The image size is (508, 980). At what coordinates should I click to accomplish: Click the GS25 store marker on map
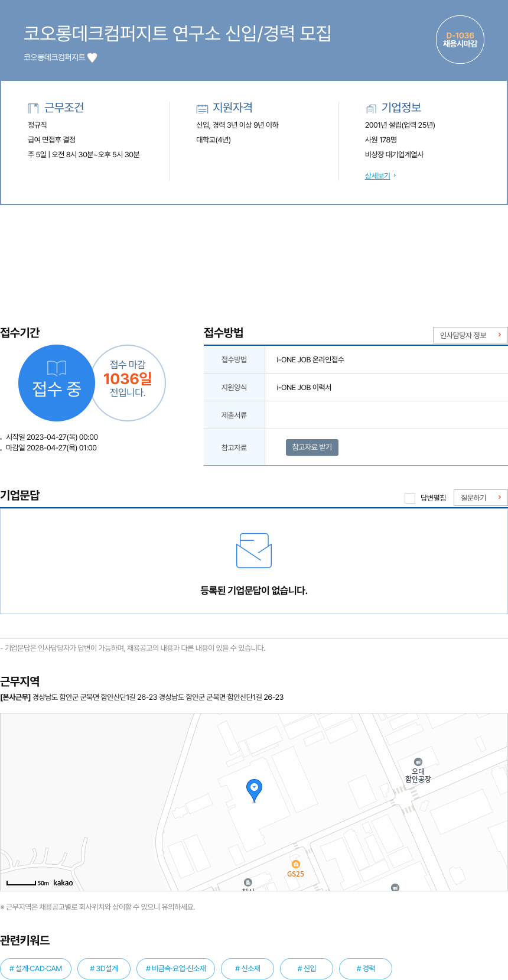coord(296,869)
